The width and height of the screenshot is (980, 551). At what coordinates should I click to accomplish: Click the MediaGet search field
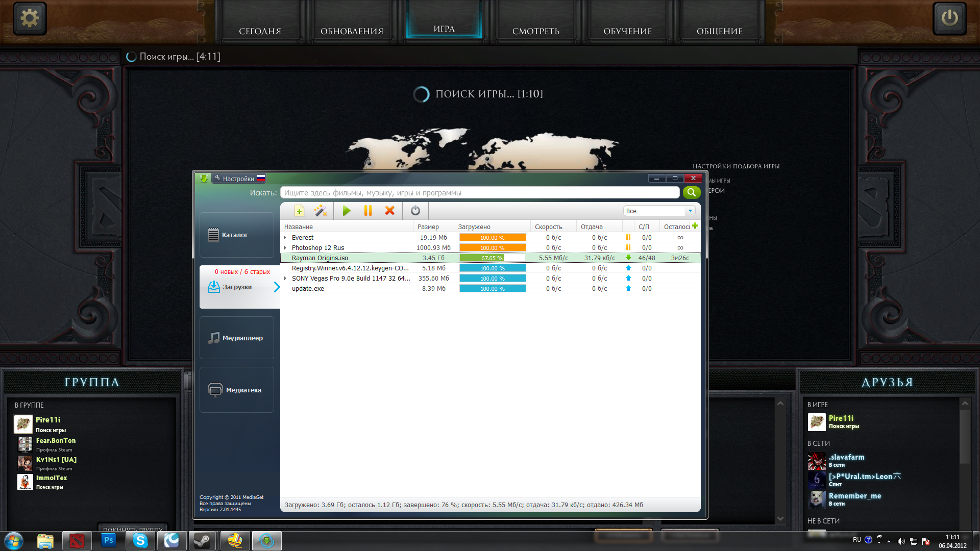click(x=480, y=192)
